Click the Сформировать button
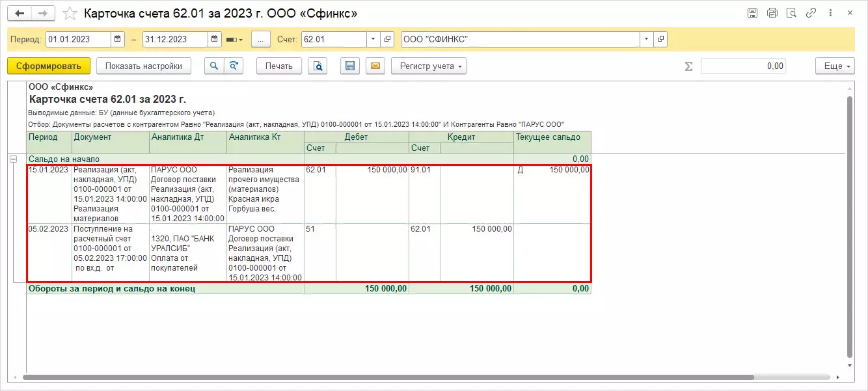This screenshot has width=868, height=391. [x=49, y=66]
